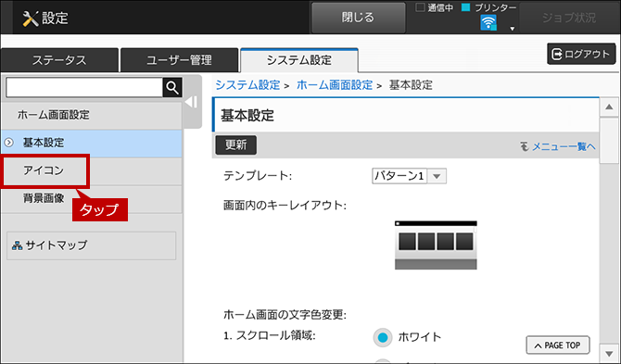The height and width of the screenshot is (364, 621).
Task: Click the 基本設定 breadcrumb text
Action: tap(411, 85)
